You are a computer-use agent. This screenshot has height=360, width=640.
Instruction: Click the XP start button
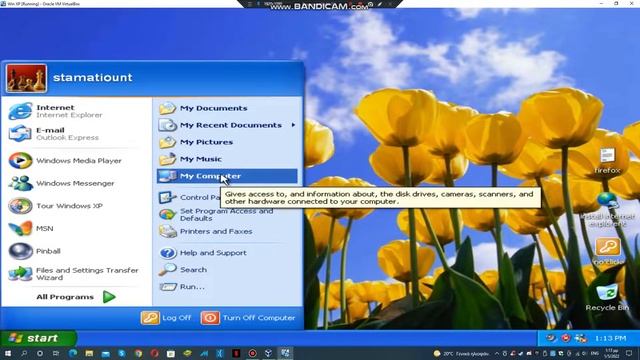pyautogui.click(x=38, y=338)
